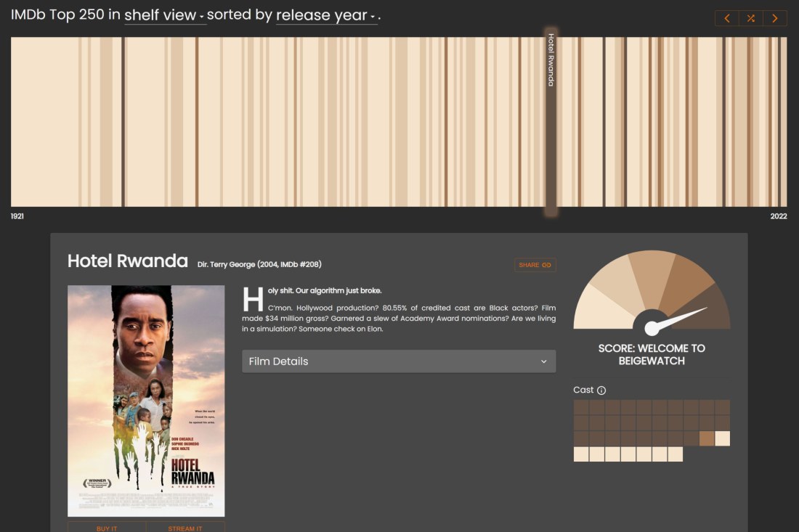Expand the Film Details section
This screenshot has height=532, width=799.
pos(399,361)
